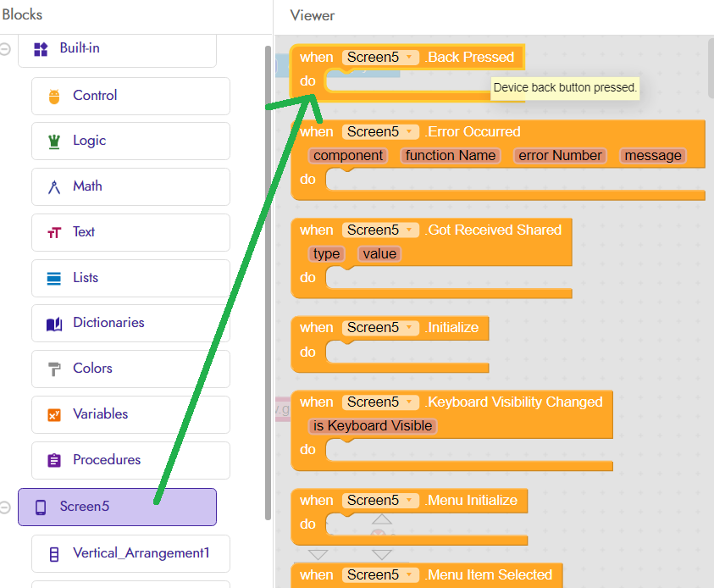Select the Screen5 component in Blocks panel
The width and height of the screenshot is (714, 588).
click(x=117, y=507)
